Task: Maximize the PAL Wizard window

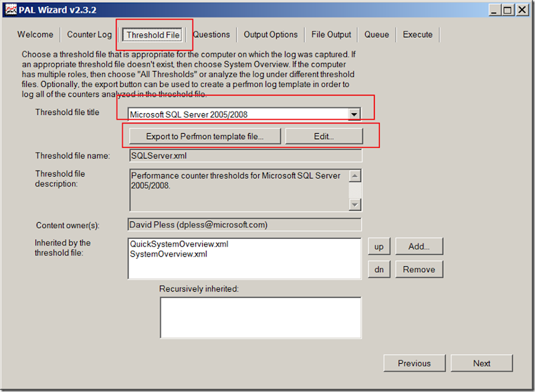Action: coord(508,10)
